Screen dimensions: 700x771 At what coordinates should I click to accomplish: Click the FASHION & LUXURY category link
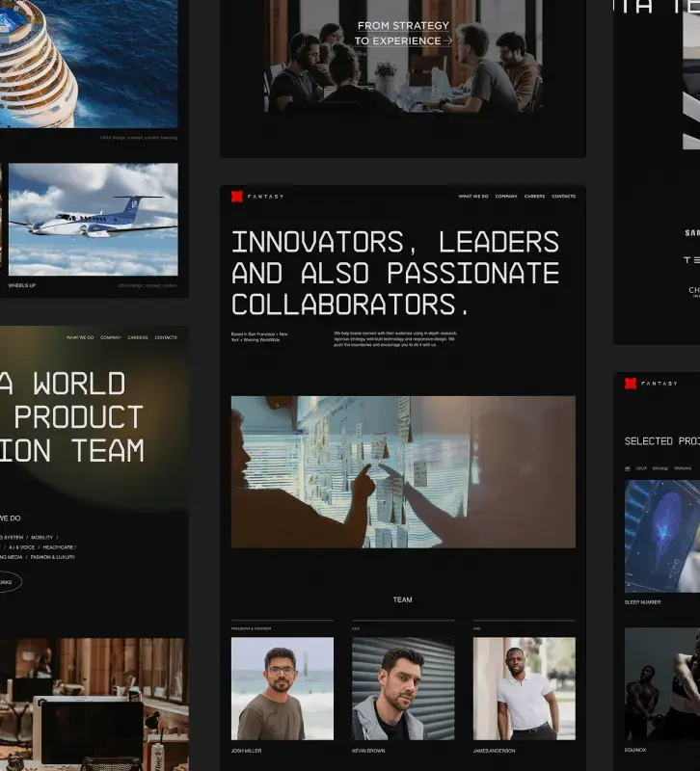pyautogui.click(x=52, y=557)
